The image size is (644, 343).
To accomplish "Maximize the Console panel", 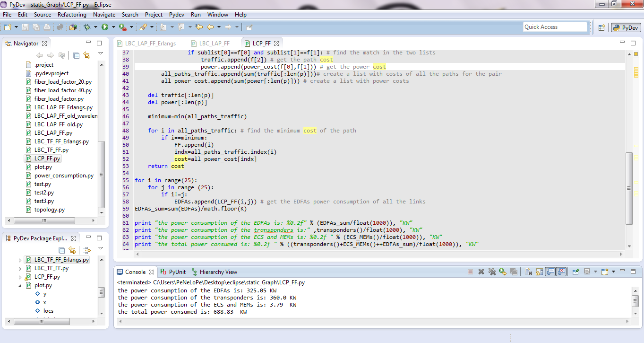I will 633,272.
